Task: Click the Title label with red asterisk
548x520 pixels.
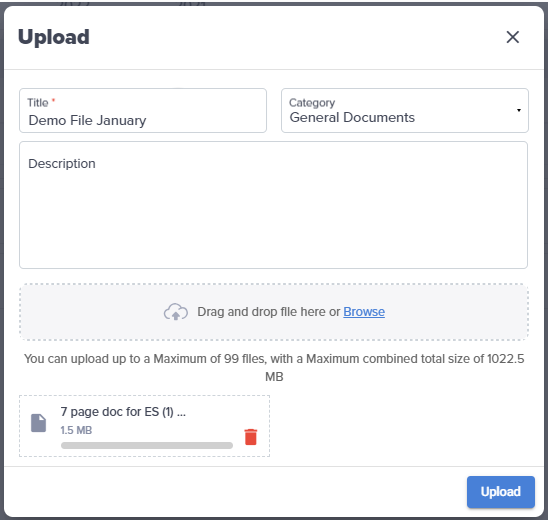Action: (41, 103)
